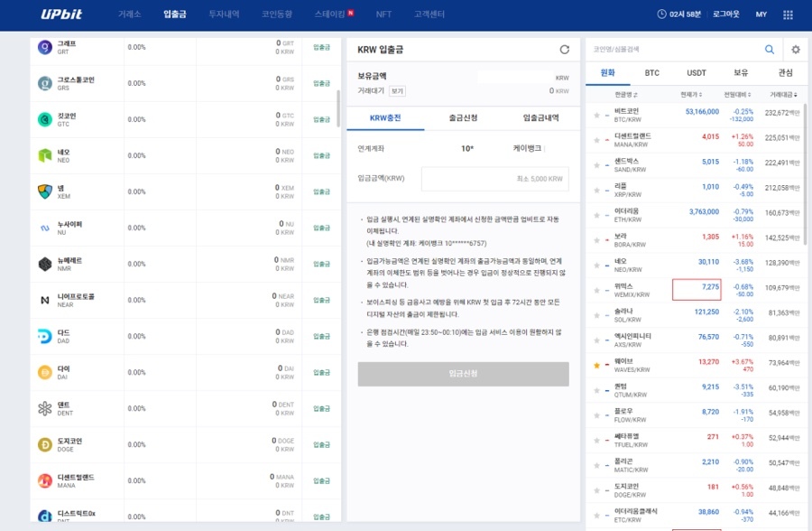Open the MY menu link

[x=761, y=14]
